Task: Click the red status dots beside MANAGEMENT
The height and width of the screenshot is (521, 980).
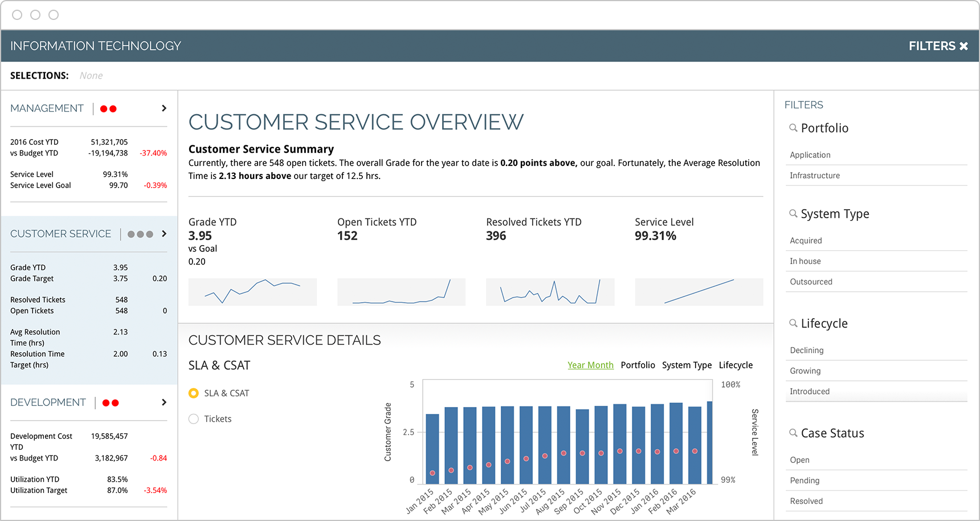Action: coord(108,109)
